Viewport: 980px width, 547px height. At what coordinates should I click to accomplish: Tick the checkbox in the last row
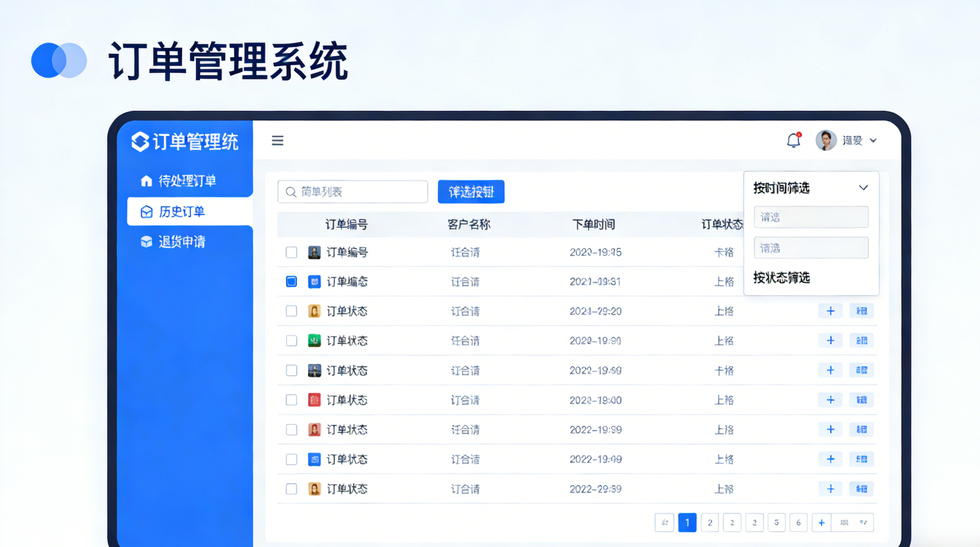pyautogui.click(x=291, y=489)
